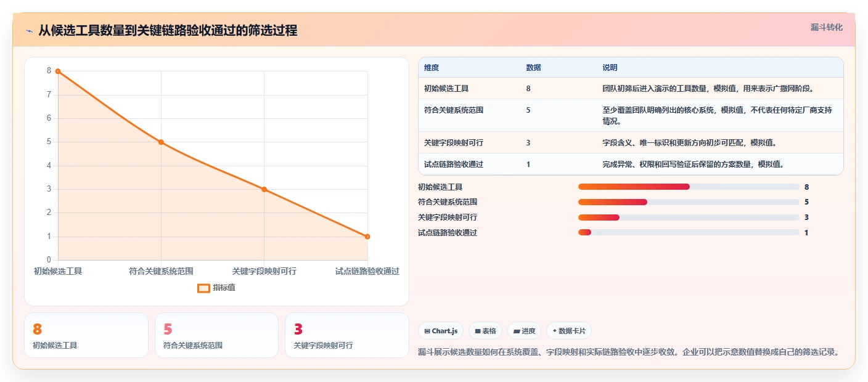
Task: Click the x-axis label 初始候选工具
Action: tap(58, 271)
